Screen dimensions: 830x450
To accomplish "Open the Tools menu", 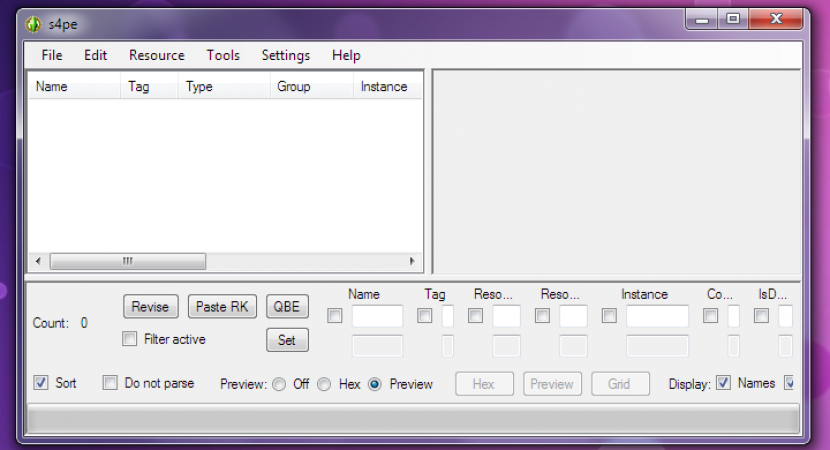I will [x=223, y=56].
